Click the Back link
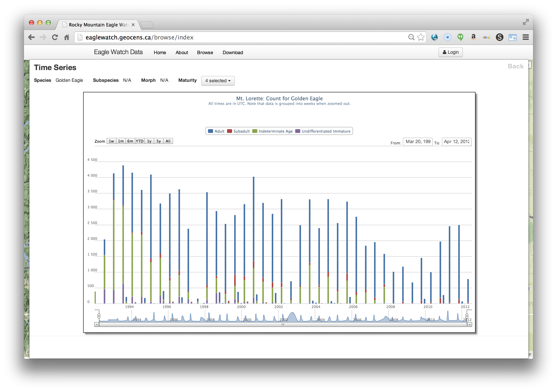The image size is (557, 392). (x=515, y=66)
